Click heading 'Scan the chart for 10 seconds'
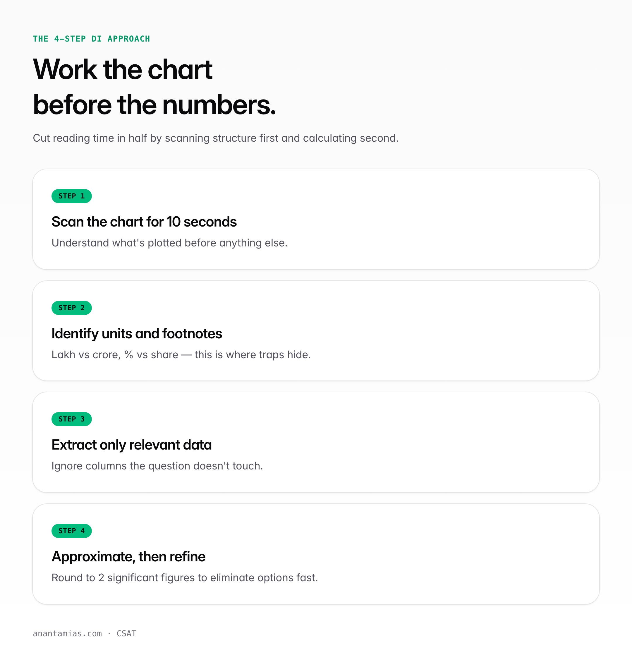The image size is (632, 672). [144, 222]
